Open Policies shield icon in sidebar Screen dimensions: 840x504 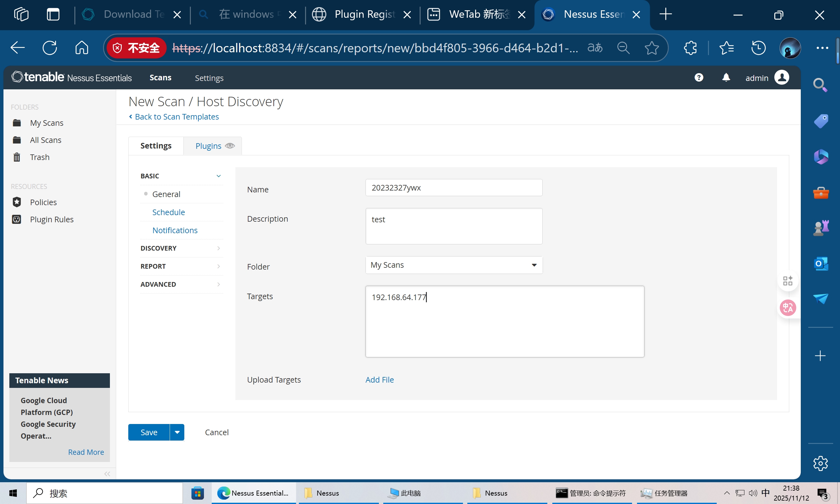point(17,202)
